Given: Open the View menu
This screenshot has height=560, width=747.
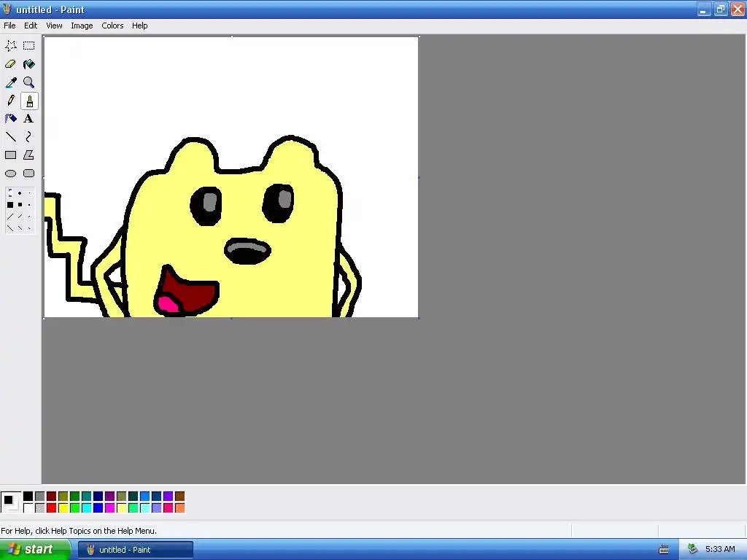Looking at the screenshot, I should (x=54, y=26).
